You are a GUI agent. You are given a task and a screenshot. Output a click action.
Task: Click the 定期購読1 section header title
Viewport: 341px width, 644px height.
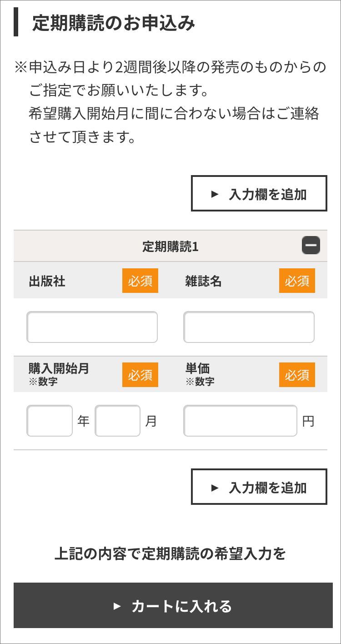click(x=170, y=247)
